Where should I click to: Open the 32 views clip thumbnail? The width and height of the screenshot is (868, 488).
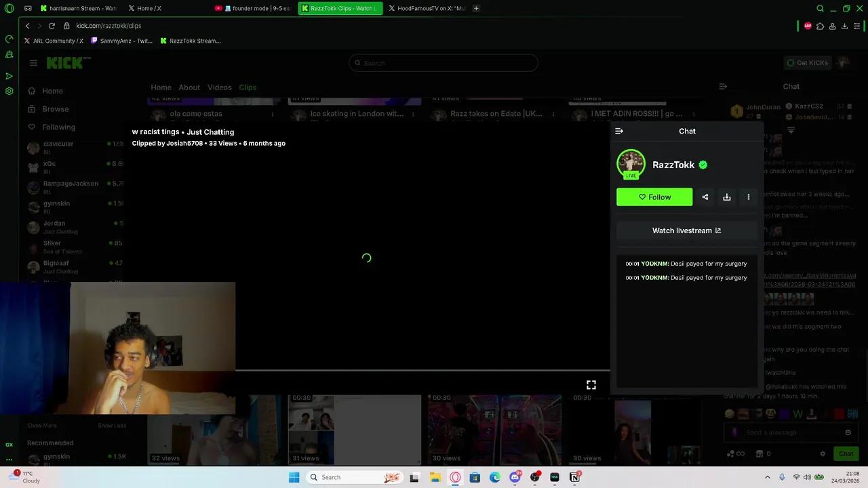point(214,430)
